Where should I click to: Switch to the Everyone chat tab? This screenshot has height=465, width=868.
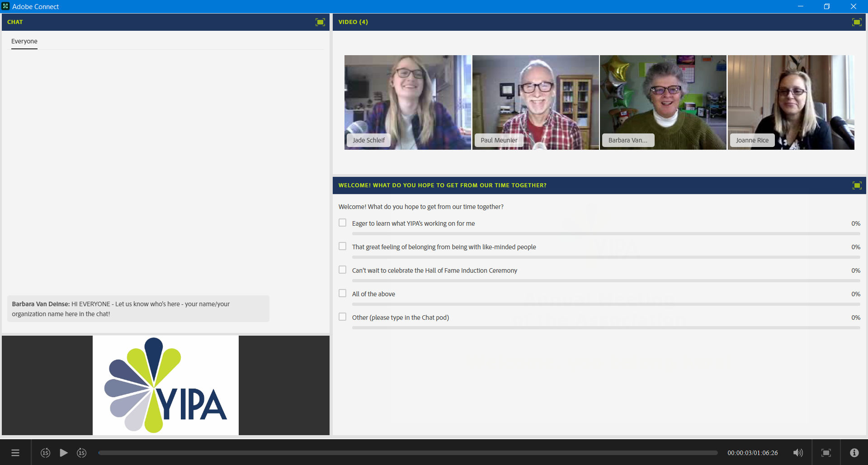pyautogui.click(x=24, y=41)
